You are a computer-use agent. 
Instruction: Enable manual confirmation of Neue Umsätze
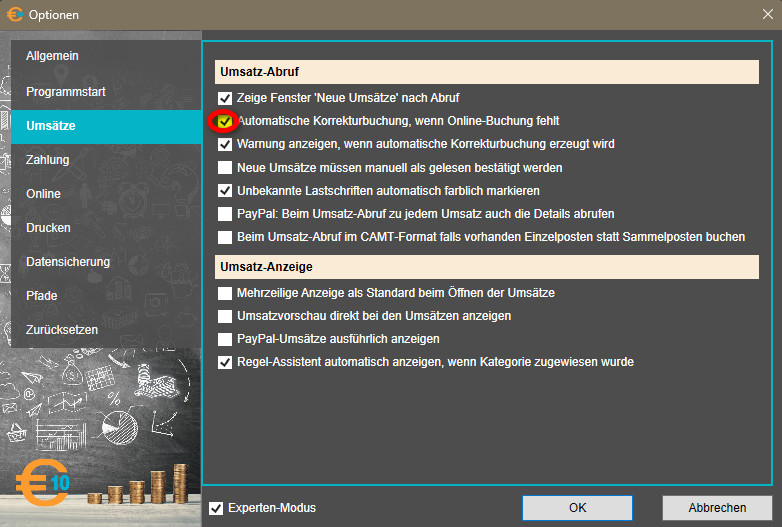[x=225, y=167]
